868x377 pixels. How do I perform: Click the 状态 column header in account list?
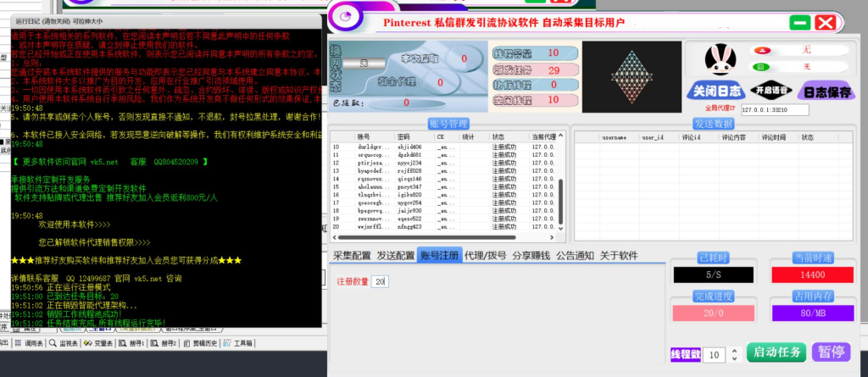pos(509,136)
